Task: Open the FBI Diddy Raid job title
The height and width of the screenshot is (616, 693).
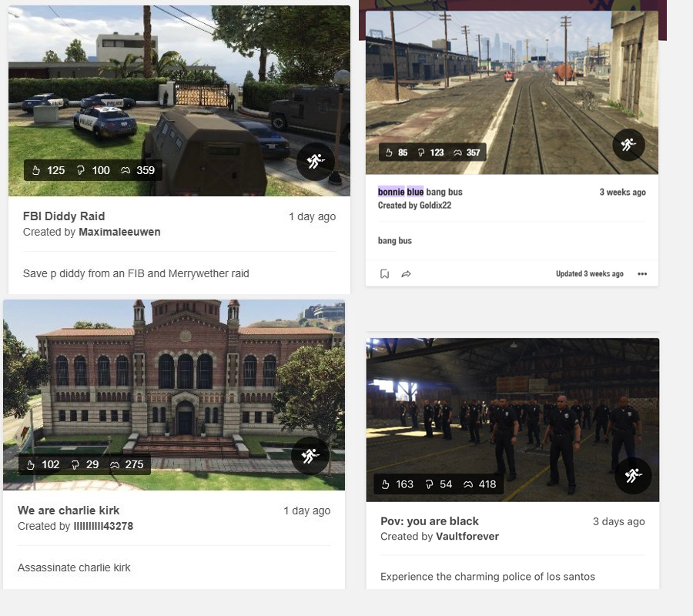Action: (64, 216)
